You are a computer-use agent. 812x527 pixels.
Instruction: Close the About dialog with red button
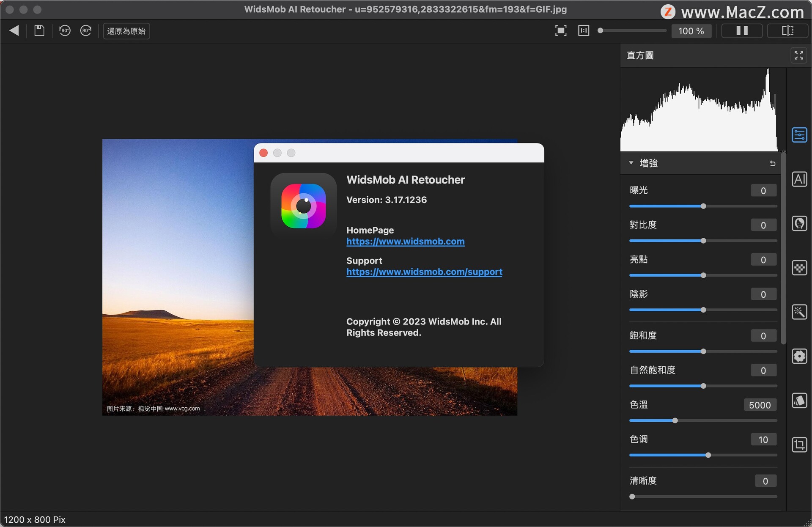tap(263, 153)
